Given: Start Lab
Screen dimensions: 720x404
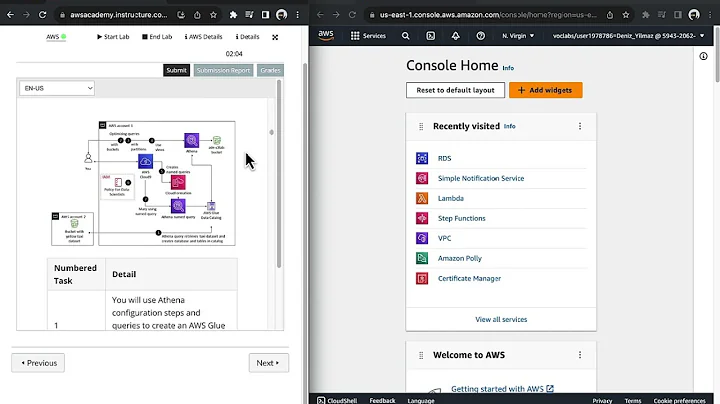Looking at the screenshot, I should pyautogui.click(x=113, y=37).
